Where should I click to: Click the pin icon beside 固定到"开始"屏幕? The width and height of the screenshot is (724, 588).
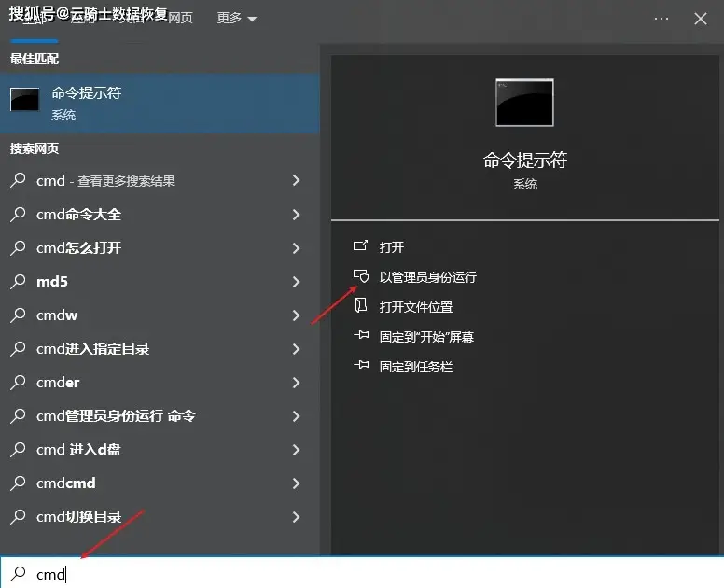(361, 335)
